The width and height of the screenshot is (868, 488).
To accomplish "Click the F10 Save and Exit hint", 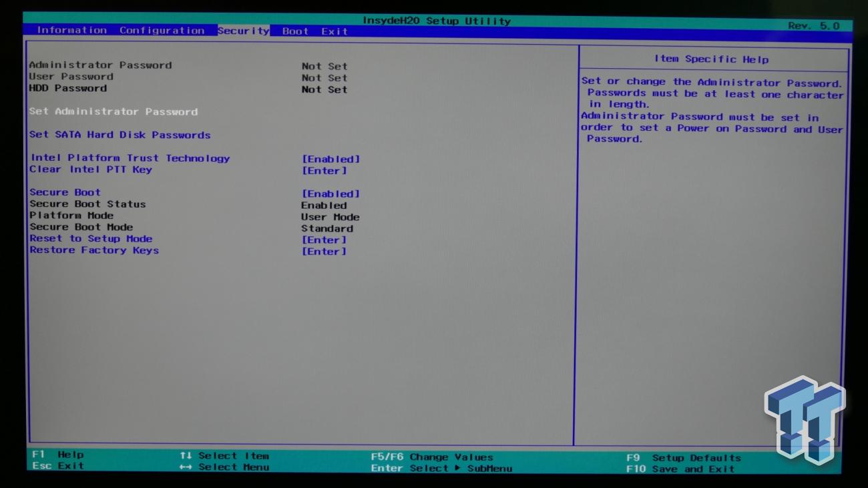I will tap(680, 469).
